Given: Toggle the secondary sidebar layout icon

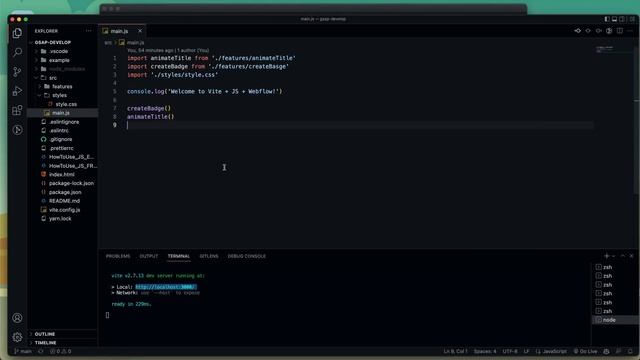Looking at the screenshot, I should (x=622, y=19).
